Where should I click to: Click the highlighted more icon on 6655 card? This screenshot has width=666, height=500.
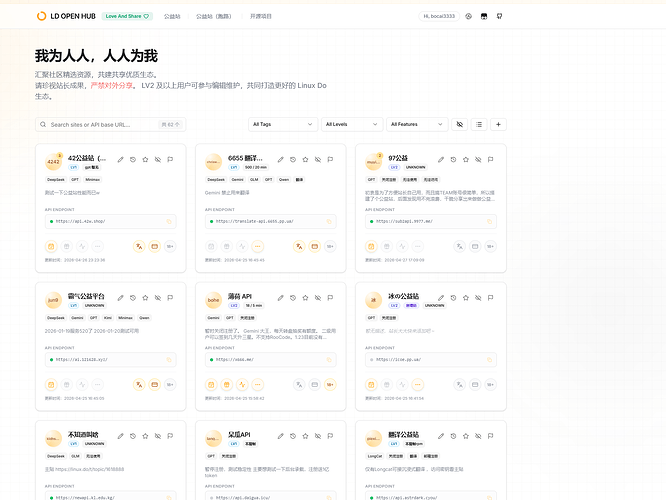point(257,246)
